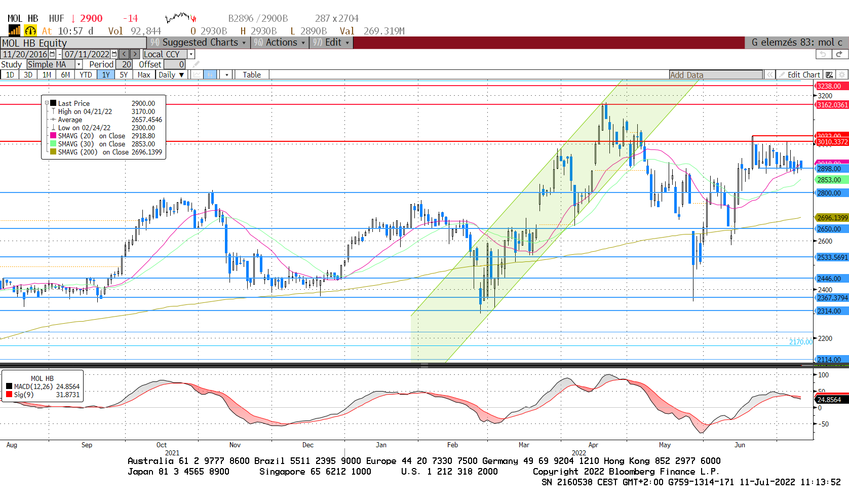
Task: Click the Add Data field
Action: pos(716,75)
